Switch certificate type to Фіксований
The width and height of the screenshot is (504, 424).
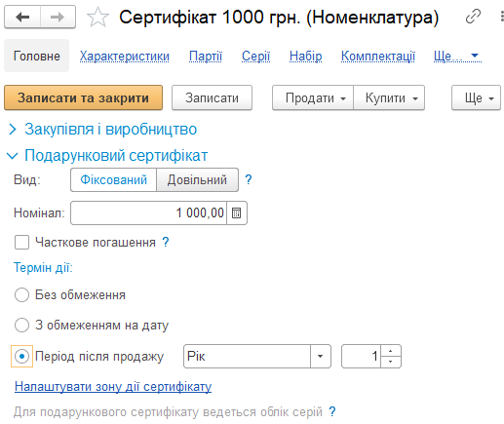(x=113, y=179)
